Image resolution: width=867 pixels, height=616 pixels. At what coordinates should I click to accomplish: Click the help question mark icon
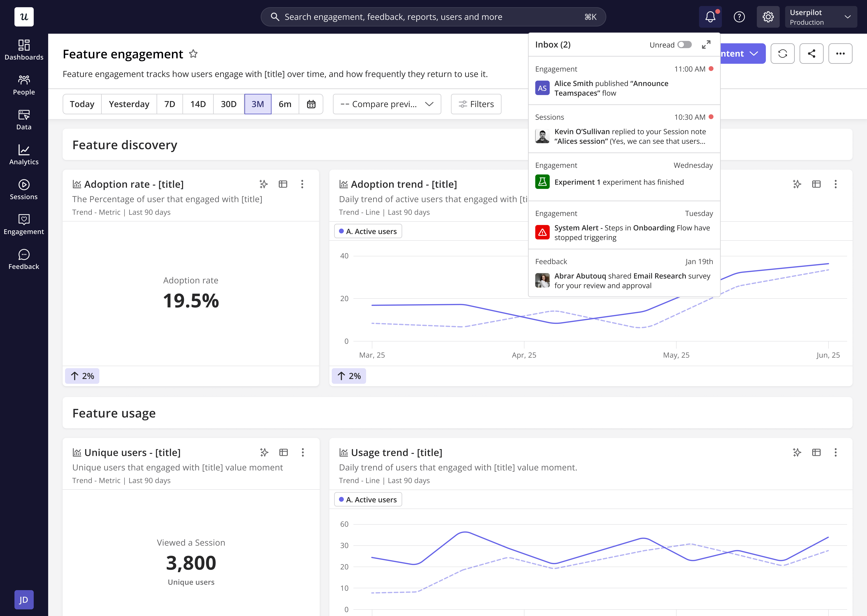point(739,17)
